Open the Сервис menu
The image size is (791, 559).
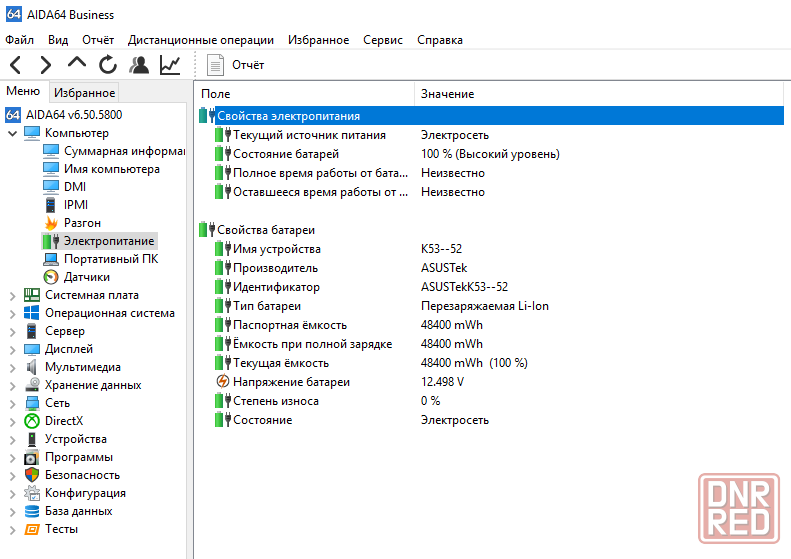(x=383, y=40)
